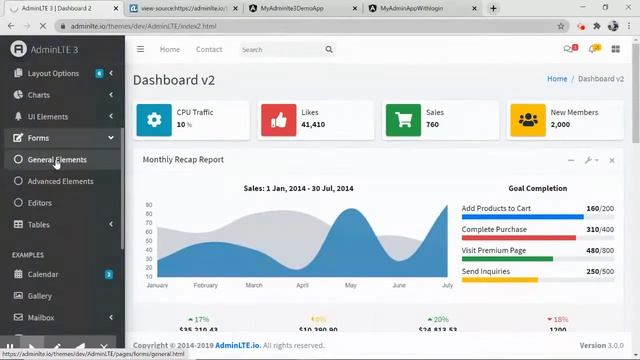This screenshot has width=640, height=360.
Task: Click Send Inquiries yellow progress bar
Action: pyautogui.click(x=538, y=280)
